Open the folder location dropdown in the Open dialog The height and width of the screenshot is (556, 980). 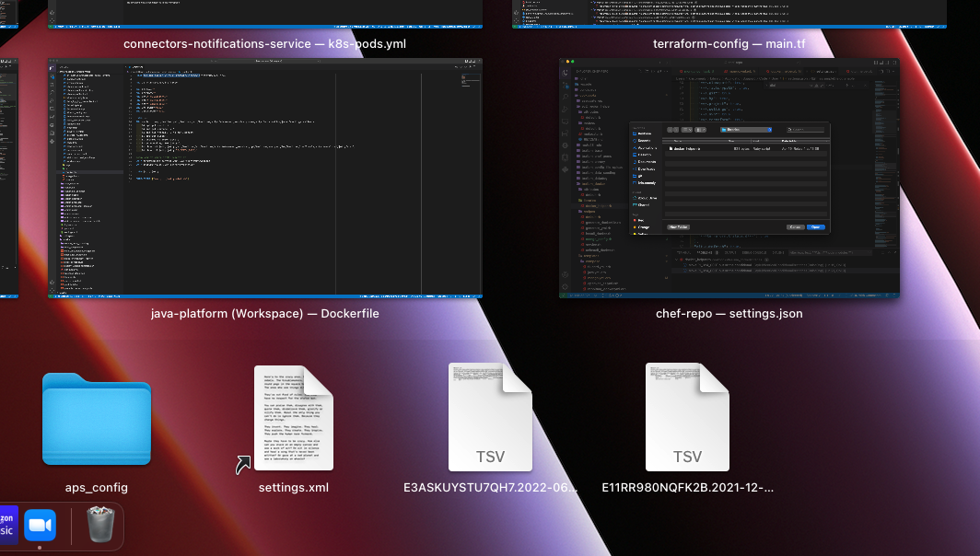tap(746, 130)
